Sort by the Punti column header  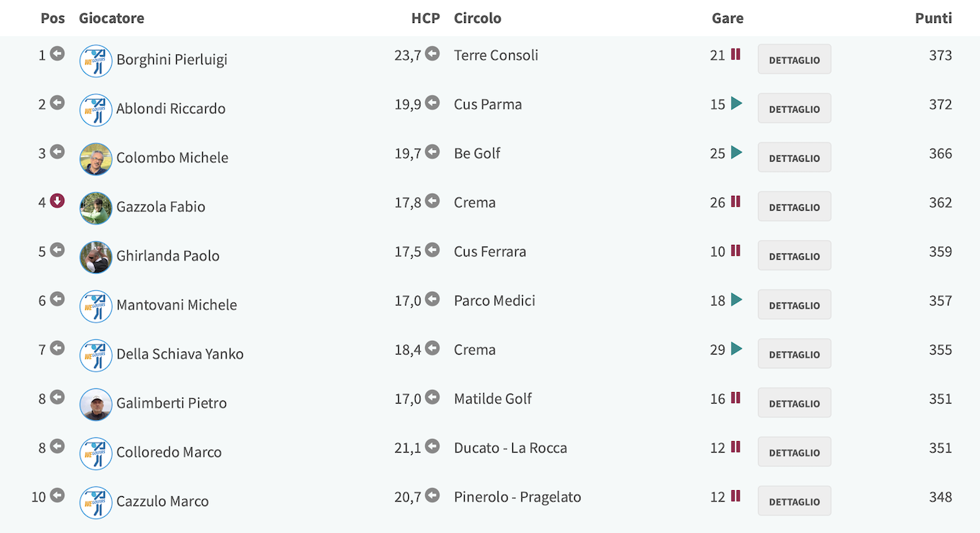pos(933,18)
